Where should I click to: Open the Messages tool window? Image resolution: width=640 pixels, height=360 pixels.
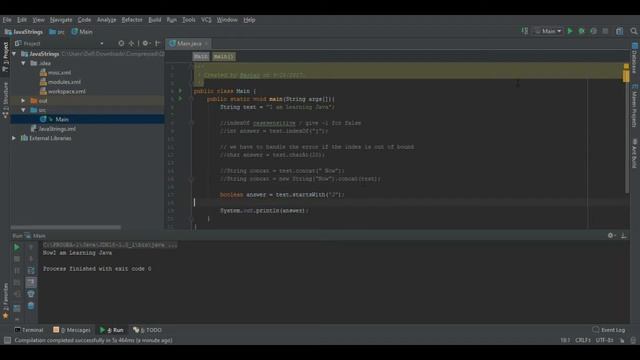click(x=72, y=330)
